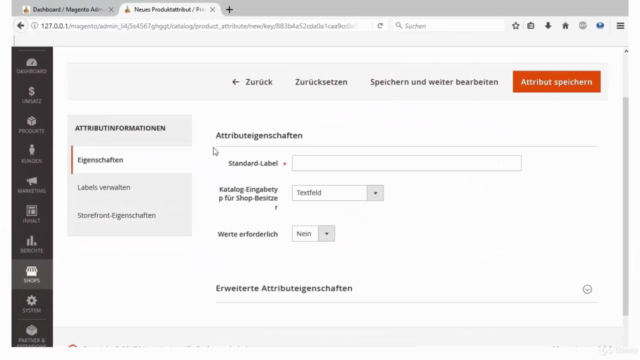Open a new browser tab
Image resolution: width=640 pixels, height=360 pixels.
click(x=229, y=9)
